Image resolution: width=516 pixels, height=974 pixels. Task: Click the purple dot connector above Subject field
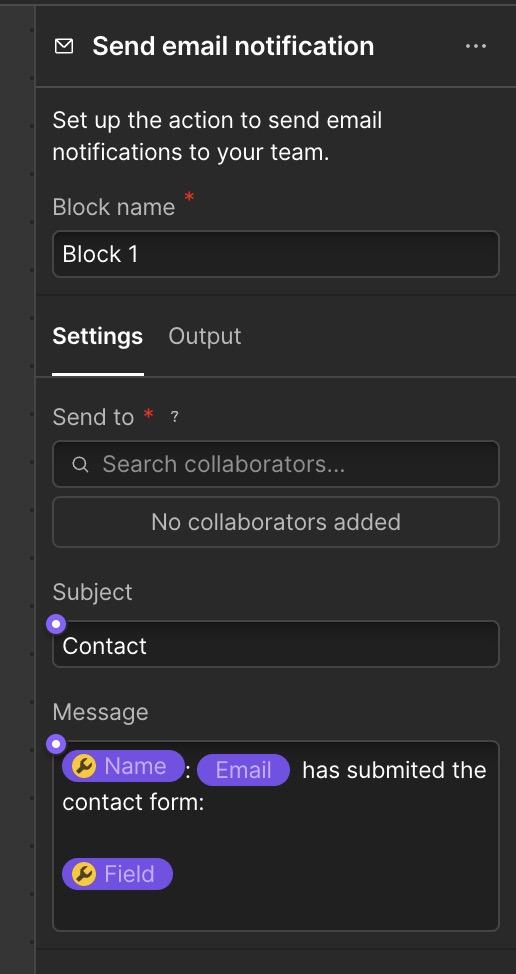(57, 623)
